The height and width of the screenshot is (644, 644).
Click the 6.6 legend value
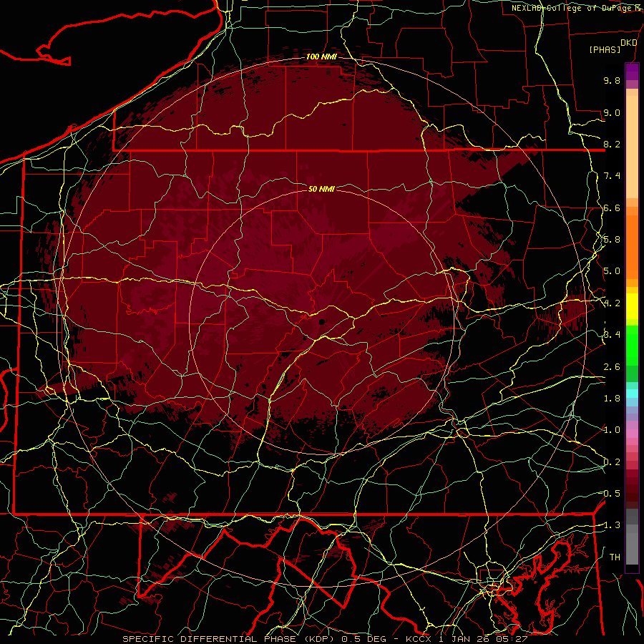612,208
